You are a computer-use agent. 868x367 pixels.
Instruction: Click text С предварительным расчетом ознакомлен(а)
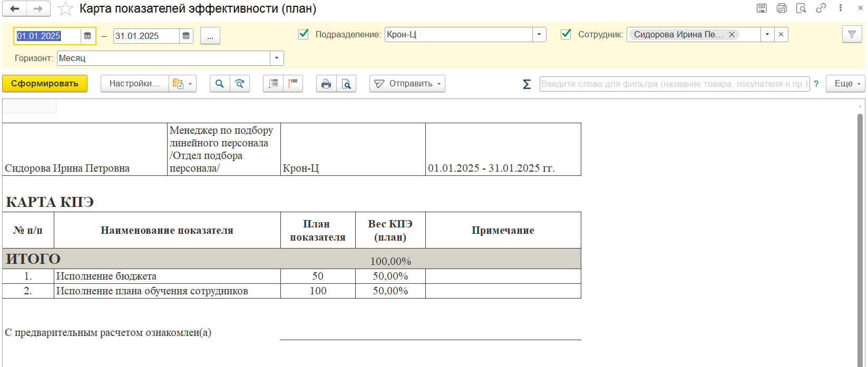coord(108,333)
